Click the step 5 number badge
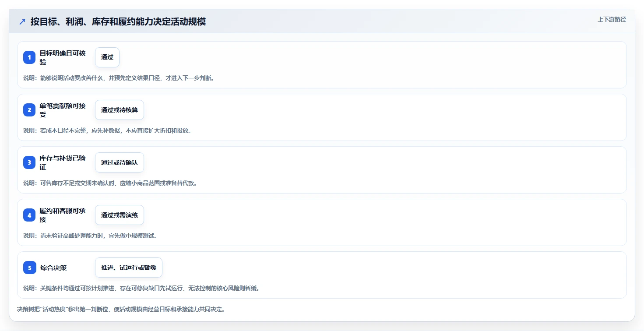The height and width of the screenshot is (331, 644). pos(29,268)
